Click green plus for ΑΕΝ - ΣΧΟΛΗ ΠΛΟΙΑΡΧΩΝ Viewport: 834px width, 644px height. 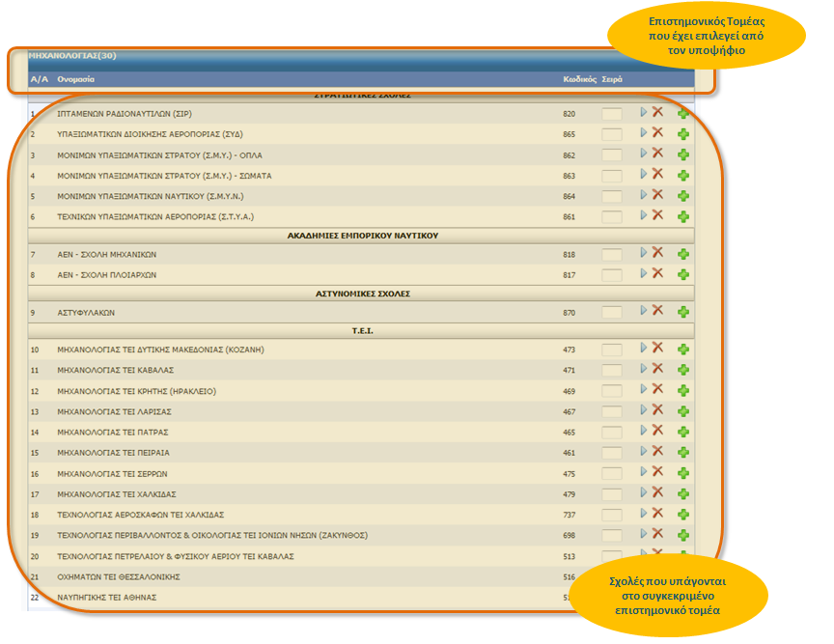tap(683, 274)
